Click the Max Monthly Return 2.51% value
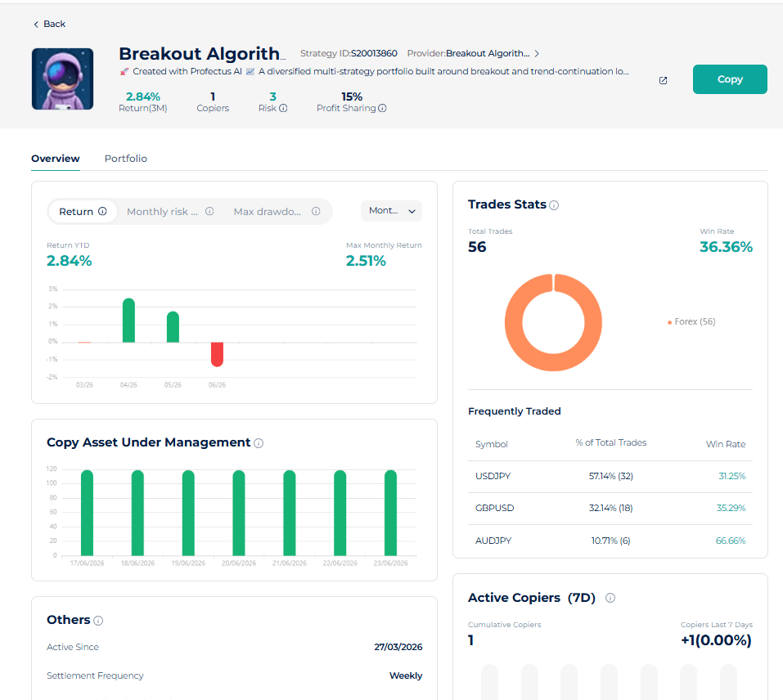This screenshot has height=700, width=783. (x=366, y=261)
